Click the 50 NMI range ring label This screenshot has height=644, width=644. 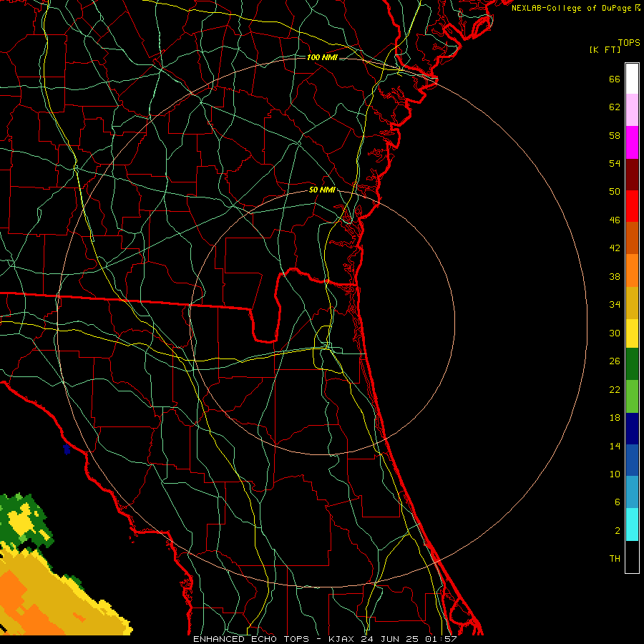pyautogui.click(x=322, y=190)
